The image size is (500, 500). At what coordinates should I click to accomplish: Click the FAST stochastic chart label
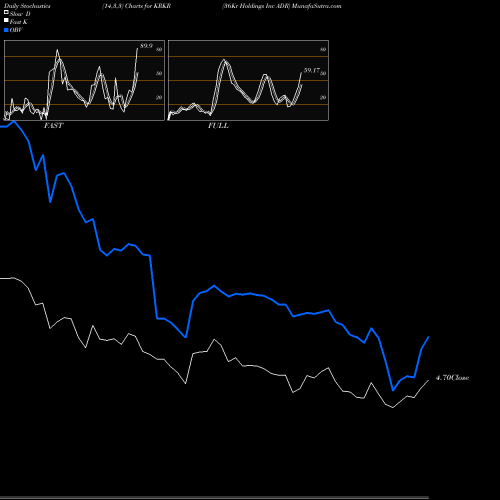tap(53, 126)
